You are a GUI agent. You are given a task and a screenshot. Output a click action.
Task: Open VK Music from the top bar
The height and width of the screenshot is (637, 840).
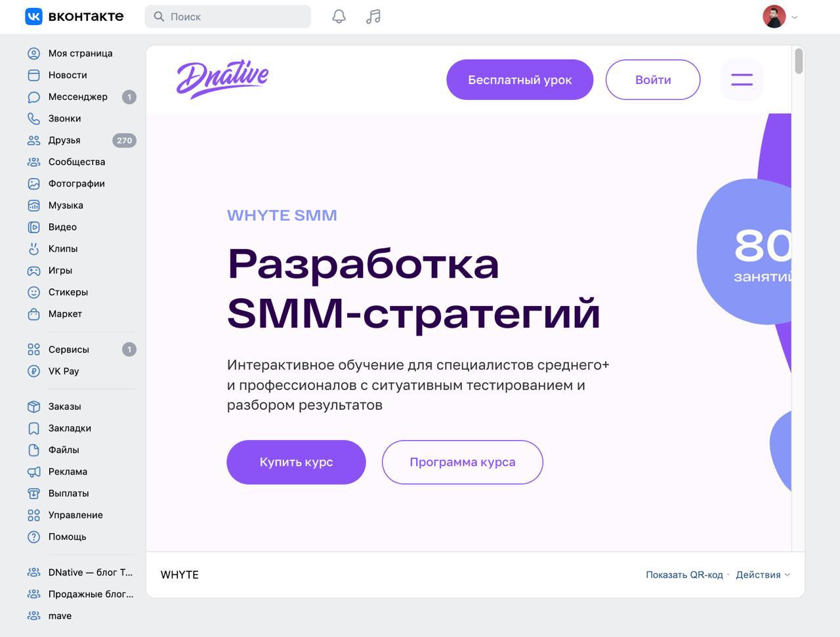click(x=373, y=16)
